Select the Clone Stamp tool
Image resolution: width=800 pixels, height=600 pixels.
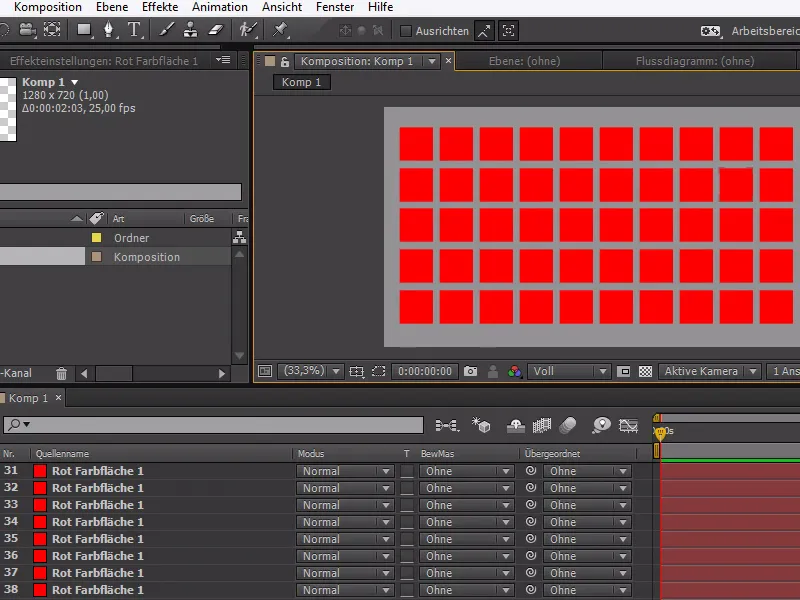(190, 30)
